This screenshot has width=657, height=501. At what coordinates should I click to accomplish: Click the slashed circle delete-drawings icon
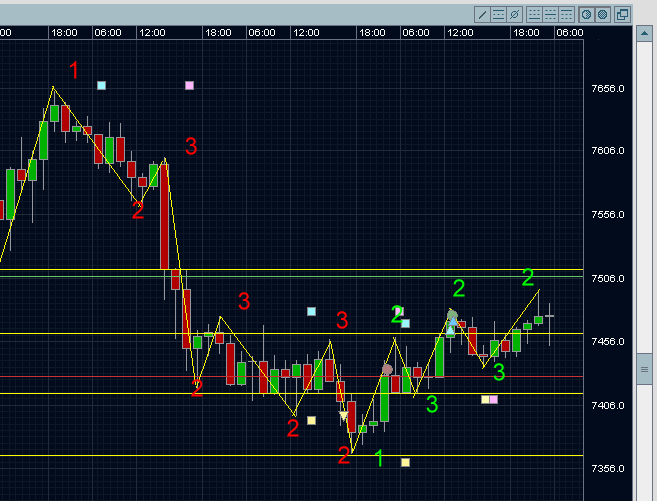[x=514, y=14]
